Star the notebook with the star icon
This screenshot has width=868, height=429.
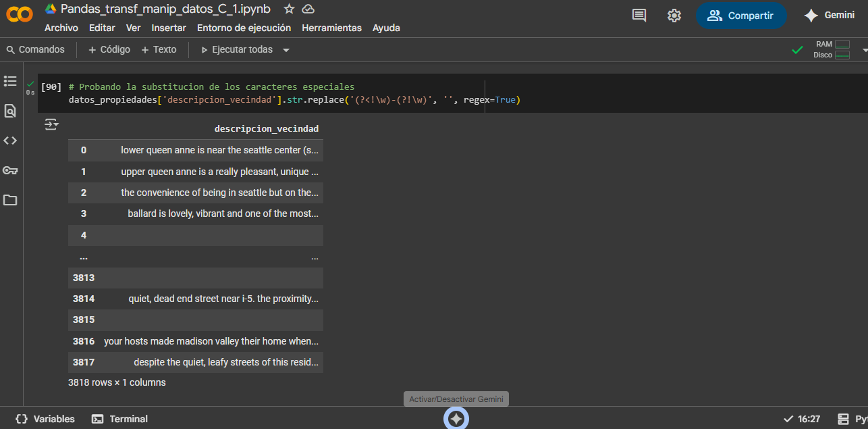pyautogui.click(x=289, y=9)
